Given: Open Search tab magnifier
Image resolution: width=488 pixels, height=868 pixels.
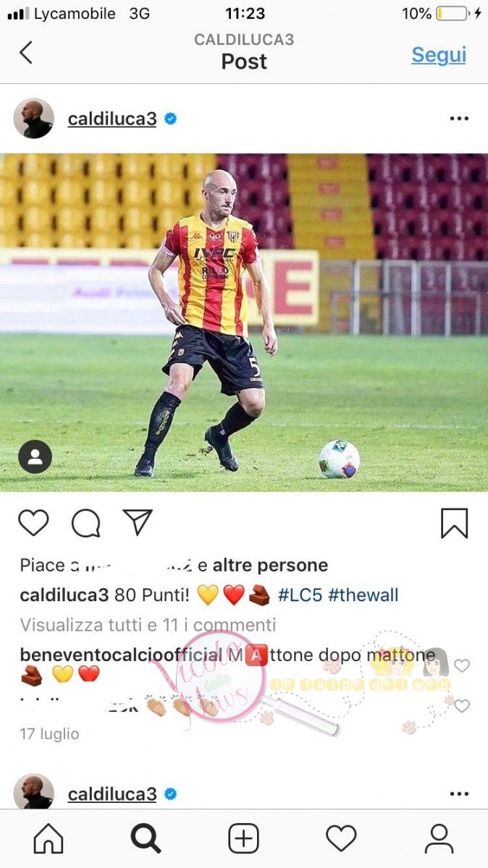Looking at the screenshot, I should [x=146, y=839].
